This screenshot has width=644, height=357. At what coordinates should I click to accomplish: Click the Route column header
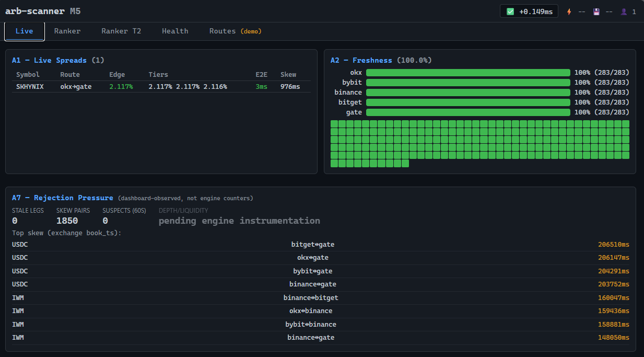(x=70, y=75)
